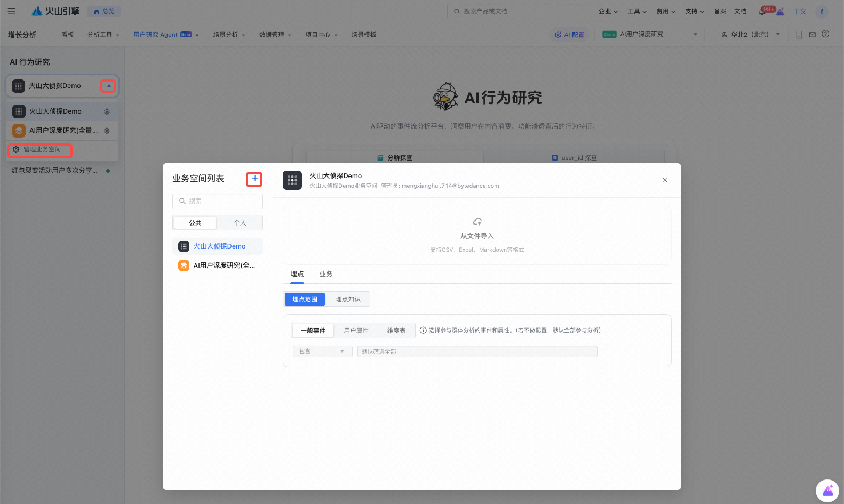Click the business space 搜索 field
844x504 pixels.
tap(218, 201)
